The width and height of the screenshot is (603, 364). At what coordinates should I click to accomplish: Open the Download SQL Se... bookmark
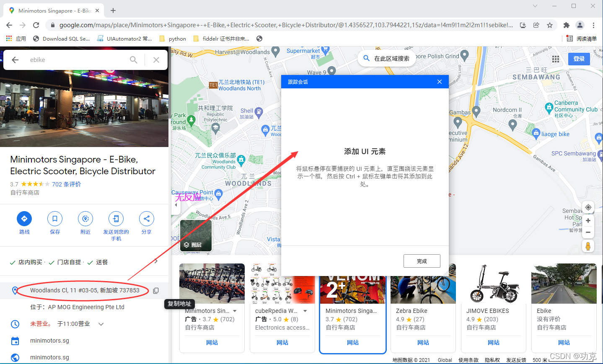pos(61,39)
